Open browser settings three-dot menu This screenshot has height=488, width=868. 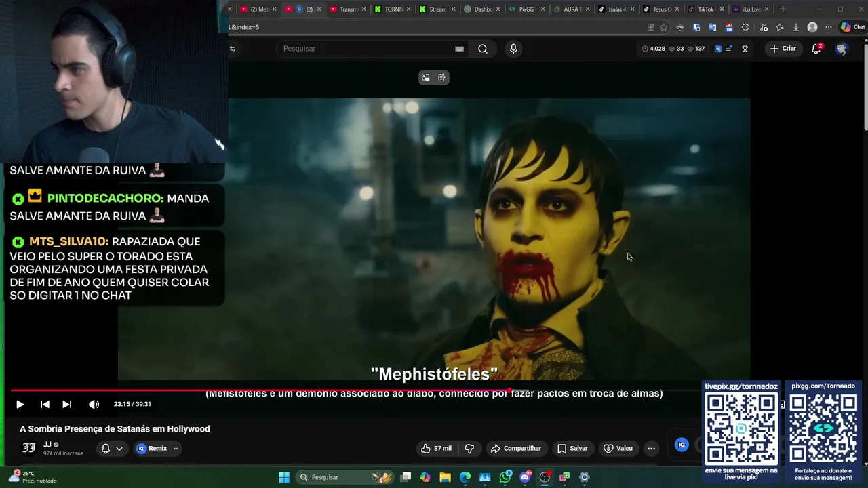point(828,27)
